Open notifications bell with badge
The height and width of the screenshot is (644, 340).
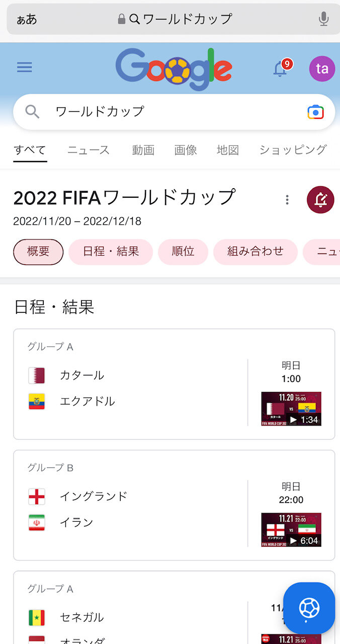click(x=281, y=68)
